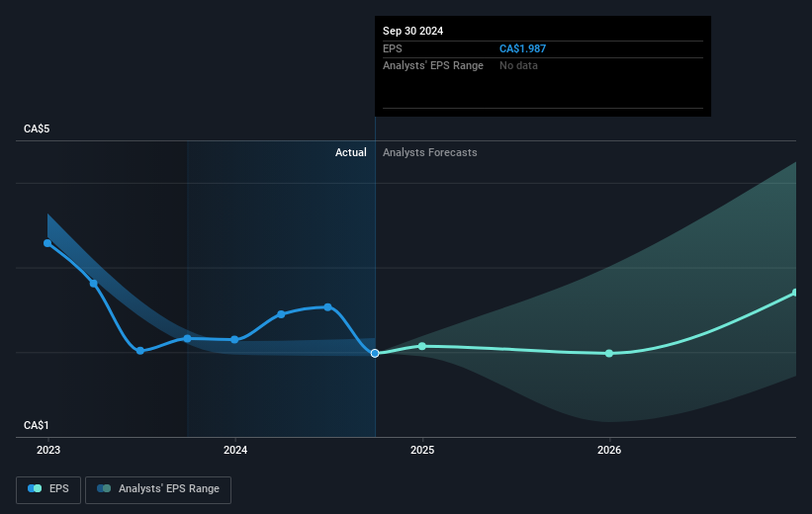
Task: Click the 'Analysts Forecasts' label
Action: [430, 152]
